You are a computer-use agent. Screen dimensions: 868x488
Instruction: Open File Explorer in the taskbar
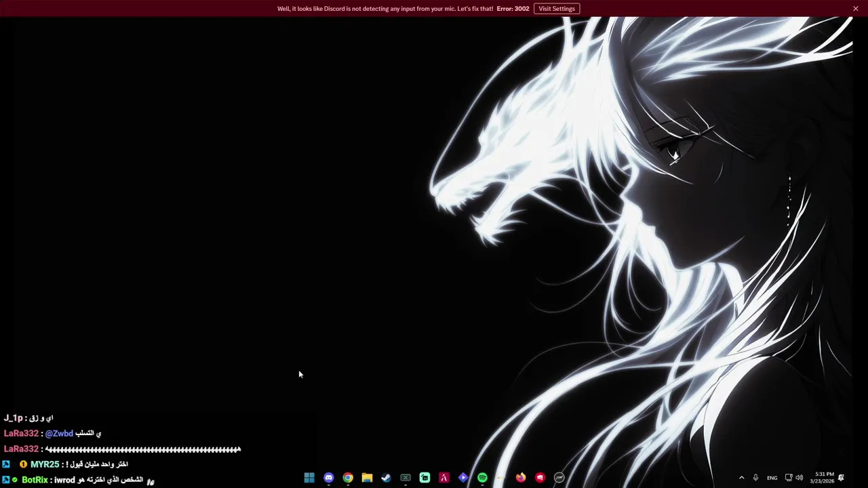pos(367,478)
